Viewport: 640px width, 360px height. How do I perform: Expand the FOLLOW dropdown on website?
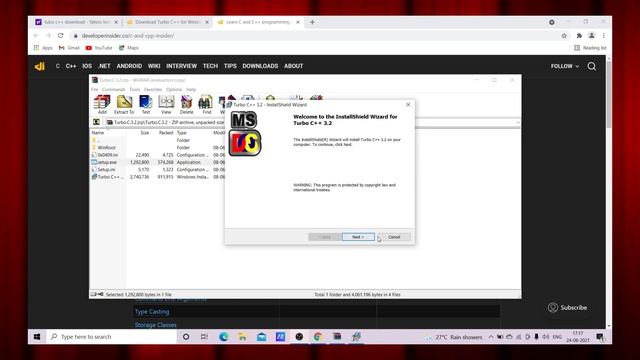(x=565, y=66)
